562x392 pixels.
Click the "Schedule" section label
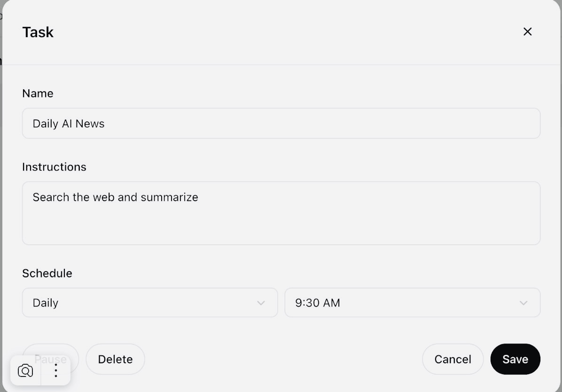click(47, 273)
